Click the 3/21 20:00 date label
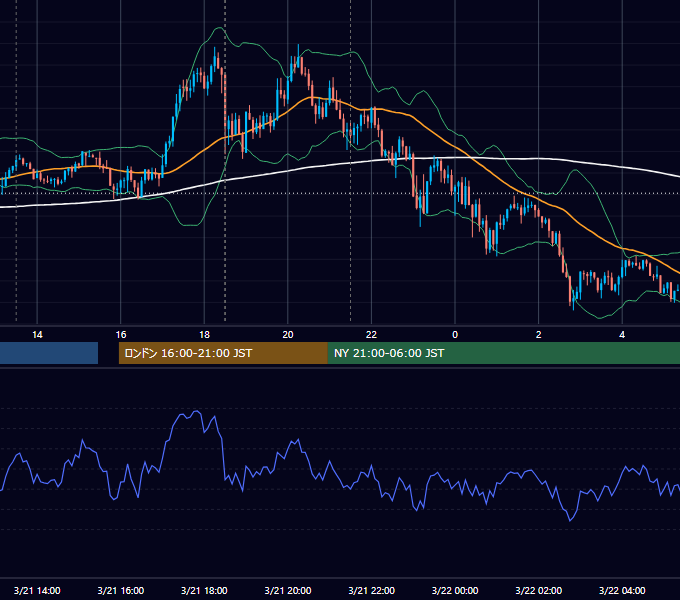This screenshot has height=600, width=680. click(x=288, y=590)
